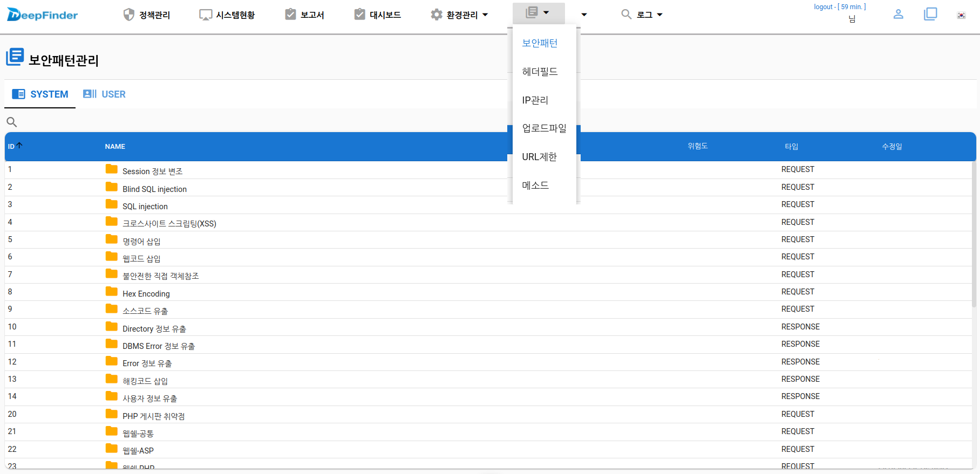
Task: Click the folder icon for PHP 게시판 취약점
Action: [x=112, y=414]
